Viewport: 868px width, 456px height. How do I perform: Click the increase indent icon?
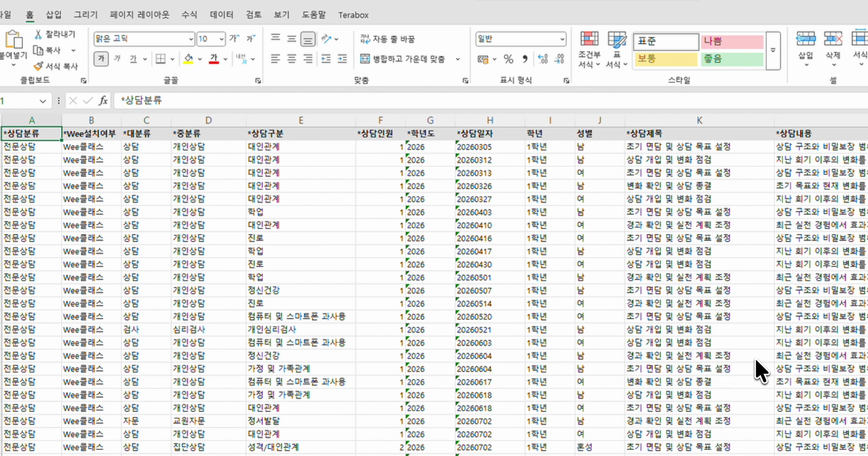pos(342,59)
